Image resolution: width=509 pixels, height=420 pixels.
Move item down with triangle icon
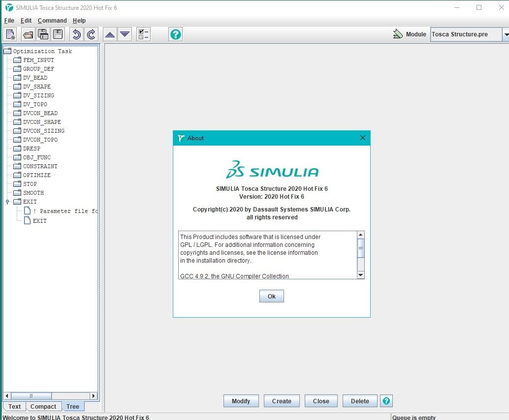pyautogui.click(x=125, y=34)
